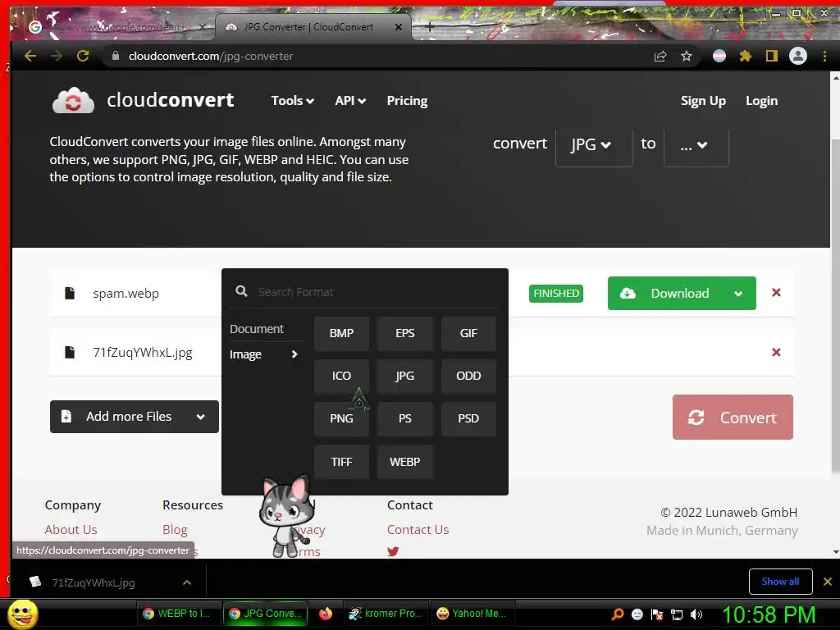Open the target format '...' dropdown
Viewport: 840px width, 630px height.
(x=696, y=144)
